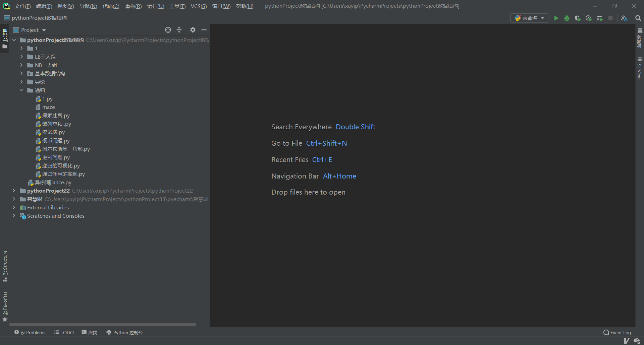644x345 pixels.
Task: Collapse all nodes in Project panel
Action: pos(179,30)
